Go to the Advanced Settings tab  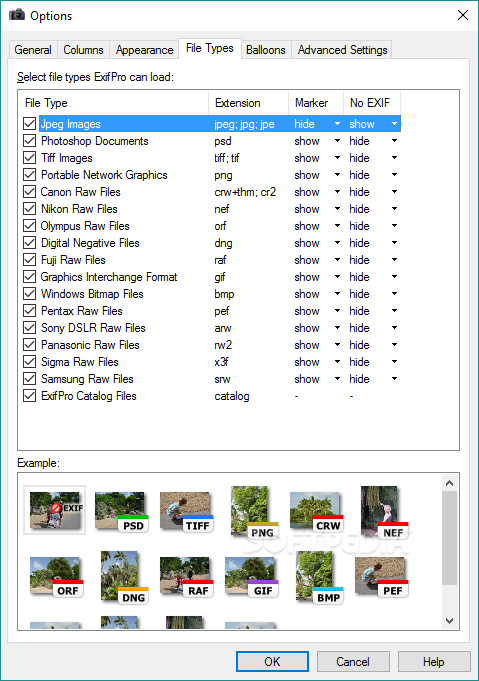point(342,50)
